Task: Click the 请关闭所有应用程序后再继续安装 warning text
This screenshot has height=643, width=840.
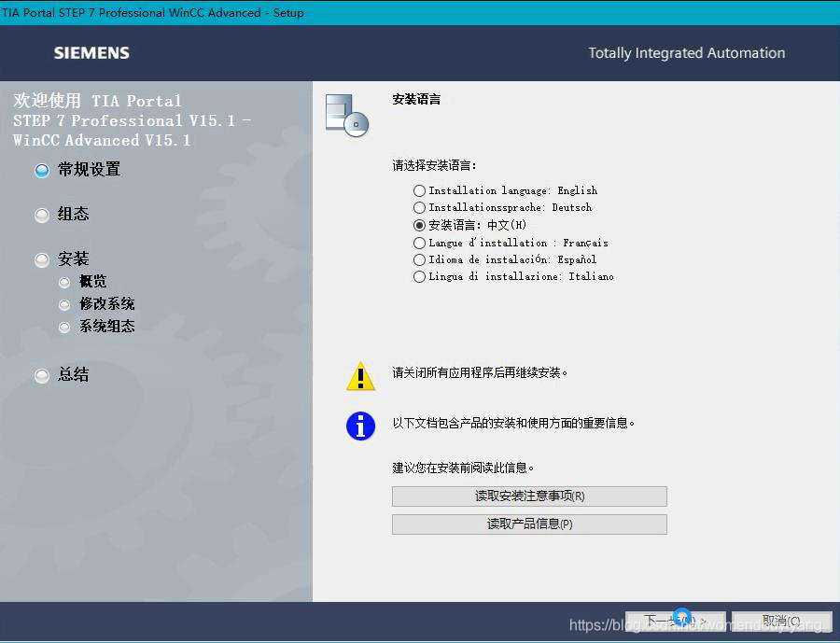Action: (x=480, y=373)
